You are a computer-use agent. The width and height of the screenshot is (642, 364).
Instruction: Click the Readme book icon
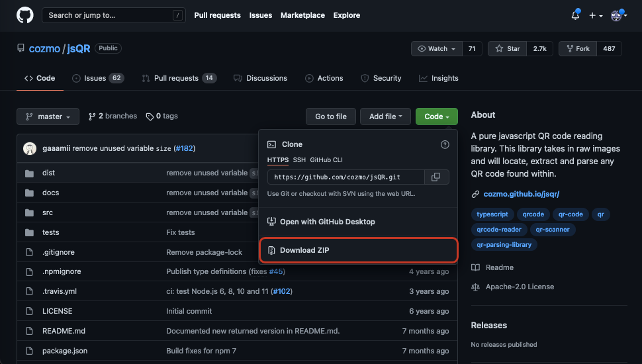click(475, 267)
